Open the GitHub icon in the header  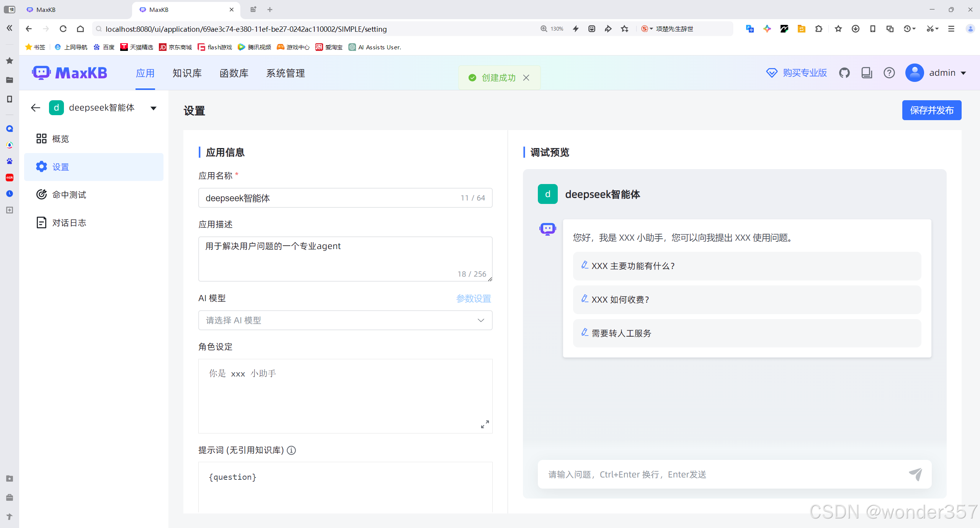(844, 73)
